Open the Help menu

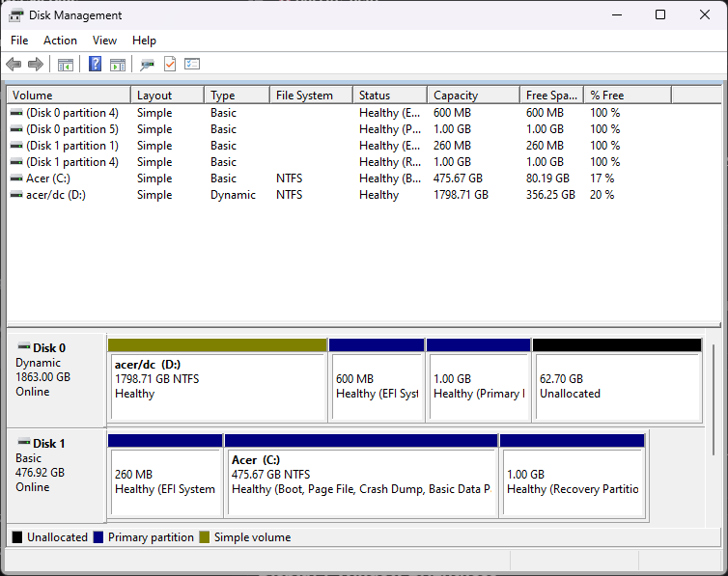(x=144, y=41)
